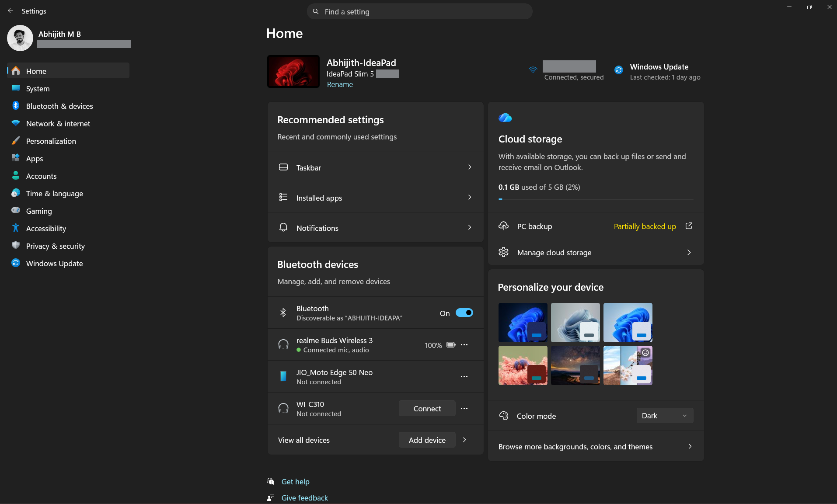Select Time & language in the sidebar
This screenshot has height=504, width=837.
click(x=54, y=193)
